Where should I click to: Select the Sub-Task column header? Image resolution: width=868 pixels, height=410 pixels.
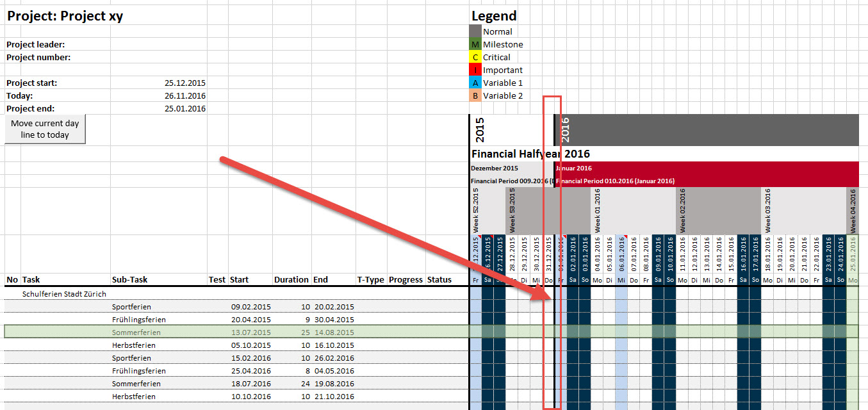coord(129,279)
